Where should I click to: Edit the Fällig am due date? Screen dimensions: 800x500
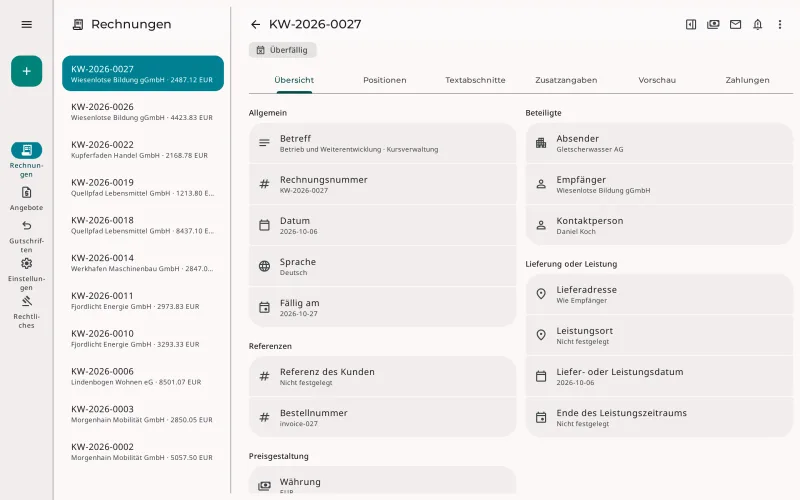383,307
